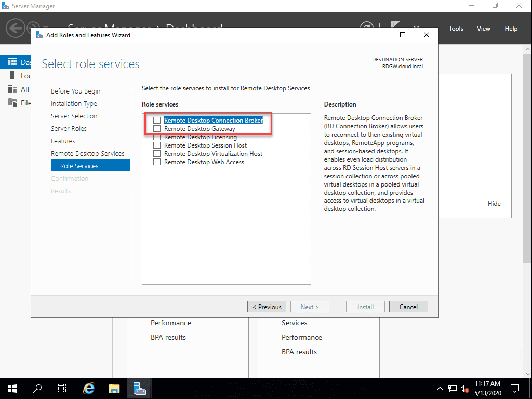Screen dimensions: 532x399
Task: Expand hidden icons in the system tray
Action: click(x=439, y=388)
